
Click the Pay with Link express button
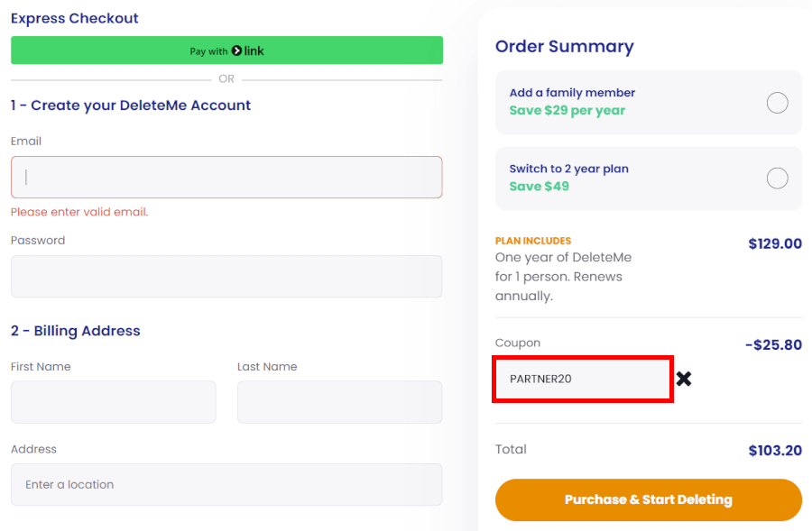[226, 50]
